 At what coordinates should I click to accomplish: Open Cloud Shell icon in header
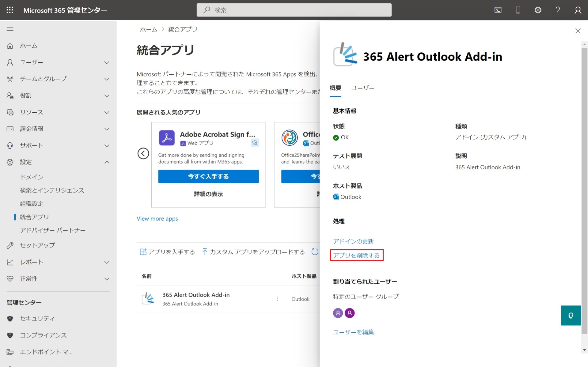tap(498, 10)
